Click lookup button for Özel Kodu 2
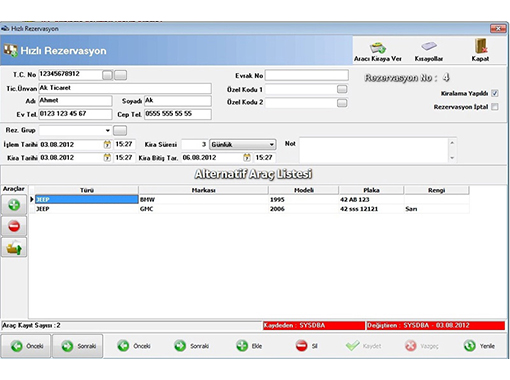Screen dimensions: 510x380 tap(342, 103)
